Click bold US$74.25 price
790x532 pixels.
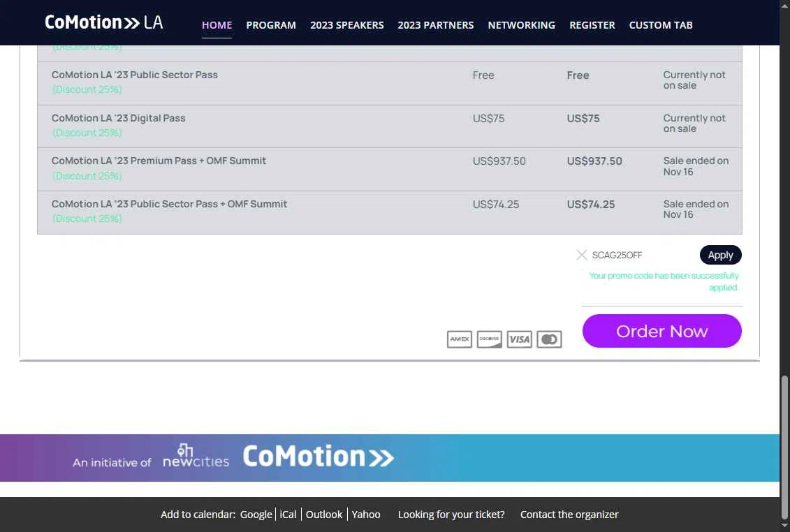(x=590, y=205)
